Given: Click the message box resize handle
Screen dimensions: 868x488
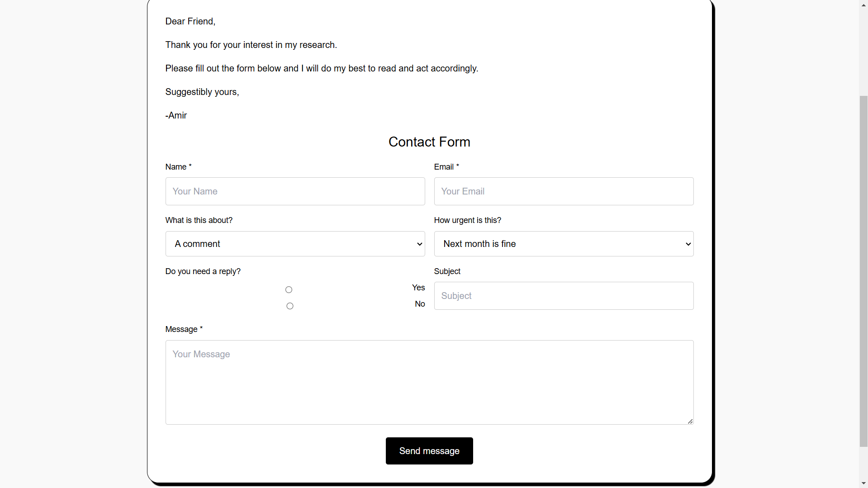Looking at the screenshot, I should (690, 422).
